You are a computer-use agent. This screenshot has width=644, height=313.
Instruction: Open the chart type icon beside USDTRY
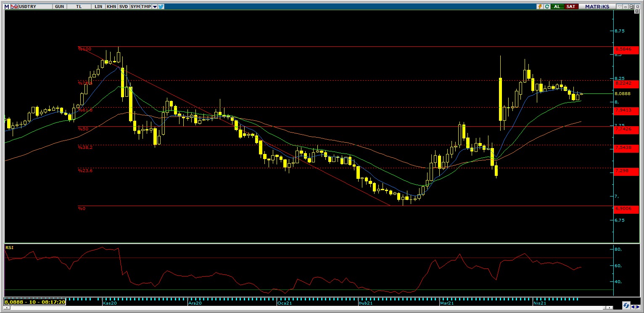pos(14,7)
